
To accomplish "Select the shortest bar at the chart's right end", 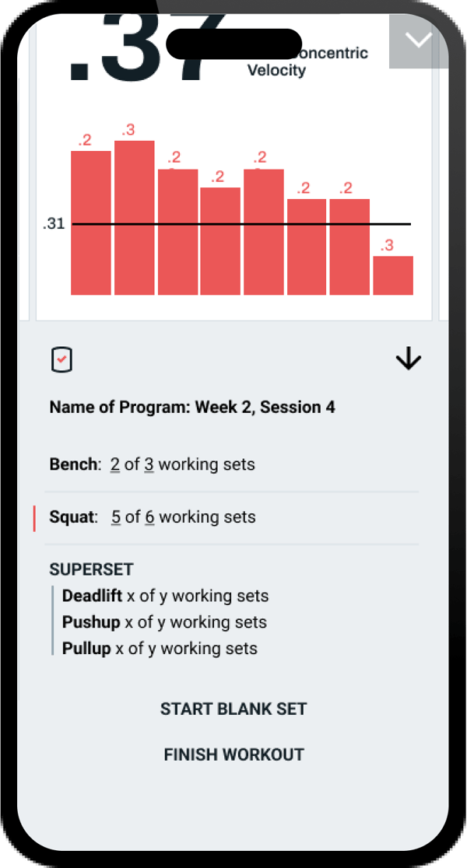I will (393, 275).
